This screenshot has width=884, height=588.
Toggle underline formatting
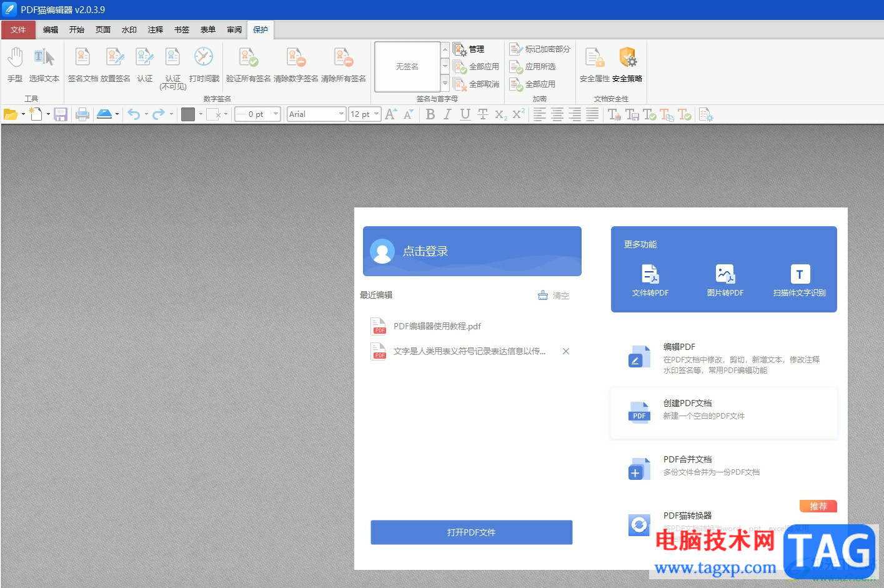point(465,114)
